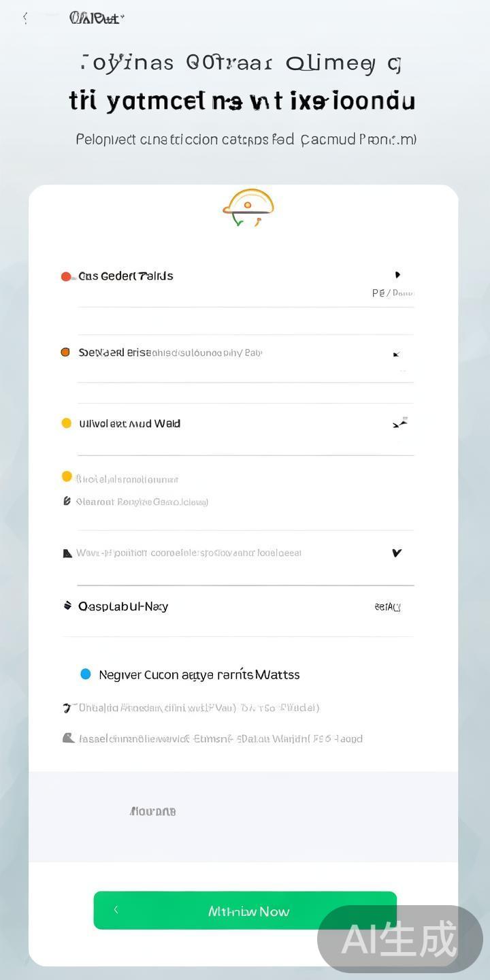Click the play arrow on the Cas Gedert Palrds row
The width and height of the screenshot is (490, 980).
[397, 275]
